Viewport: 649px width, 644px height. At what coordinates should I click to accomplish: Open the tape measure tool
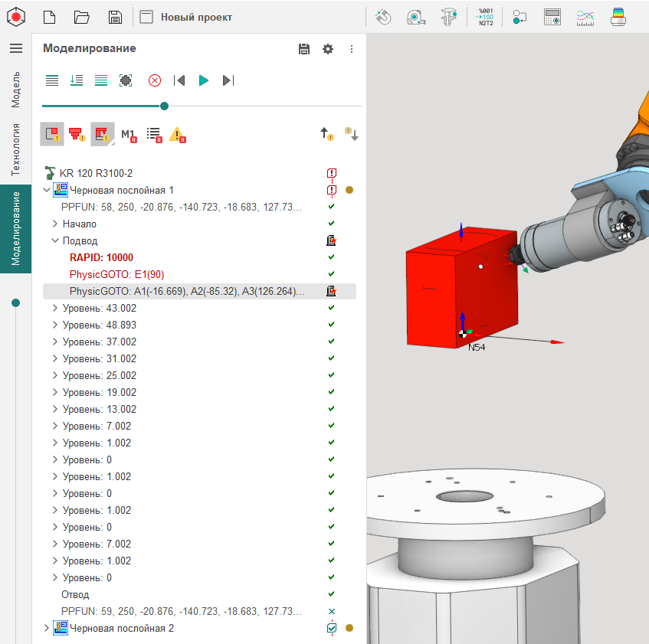(416, 17)
